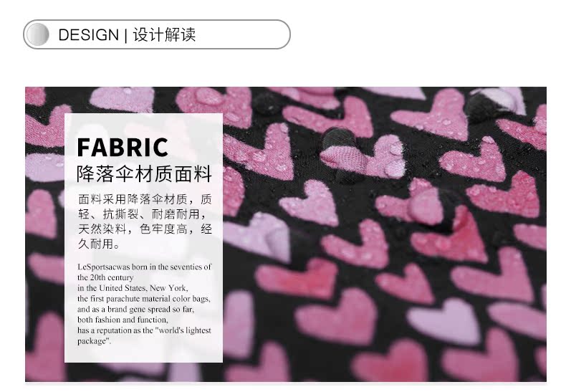Select the 降落伞材质面料 subtitle
Viewport: 566px width, 392px height.
(x=144, y=174)
